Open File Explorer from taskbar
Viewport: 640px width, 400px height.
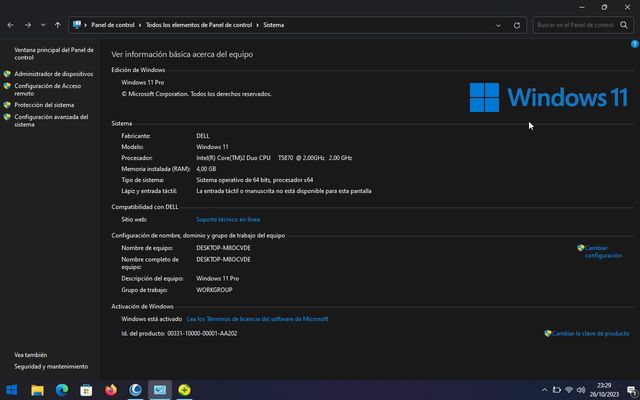coord(37,390)
